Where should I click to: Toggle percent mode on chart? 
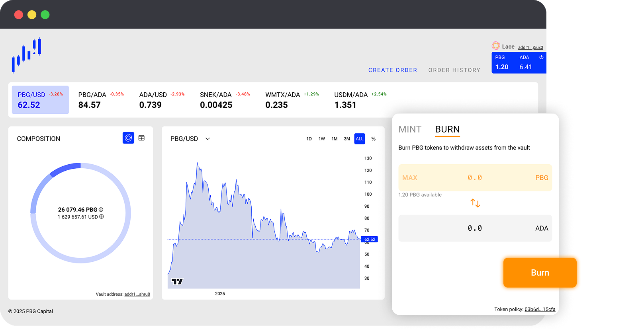[374, 139]
